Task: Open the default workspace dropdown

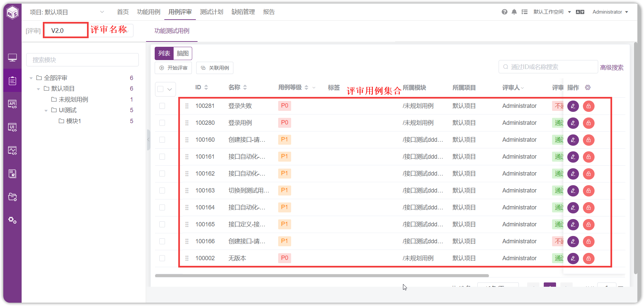Action: [552, 12]
